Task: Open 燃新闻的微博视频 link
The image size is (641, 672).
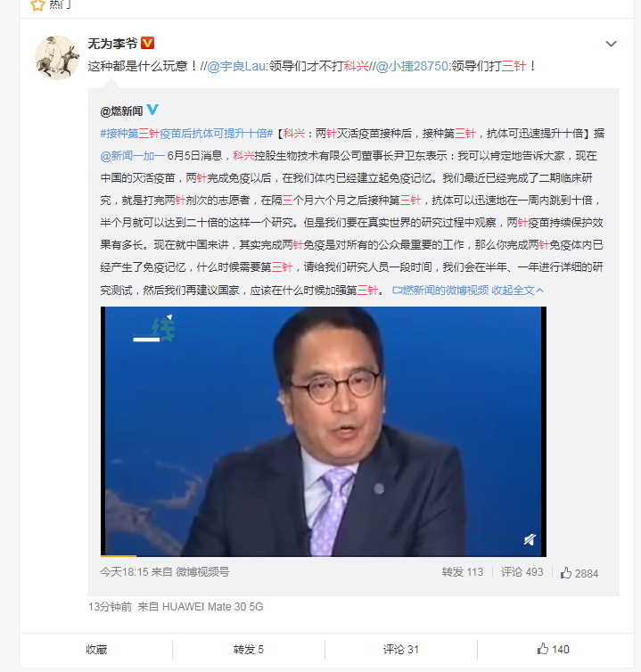Action: 440,291
